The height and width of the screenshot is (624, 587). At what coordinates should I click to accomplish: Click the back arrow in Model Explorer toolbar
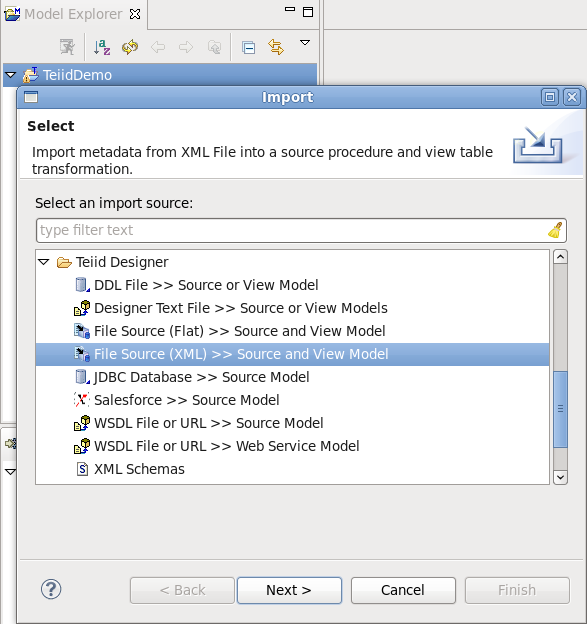[x=158, y=47]
